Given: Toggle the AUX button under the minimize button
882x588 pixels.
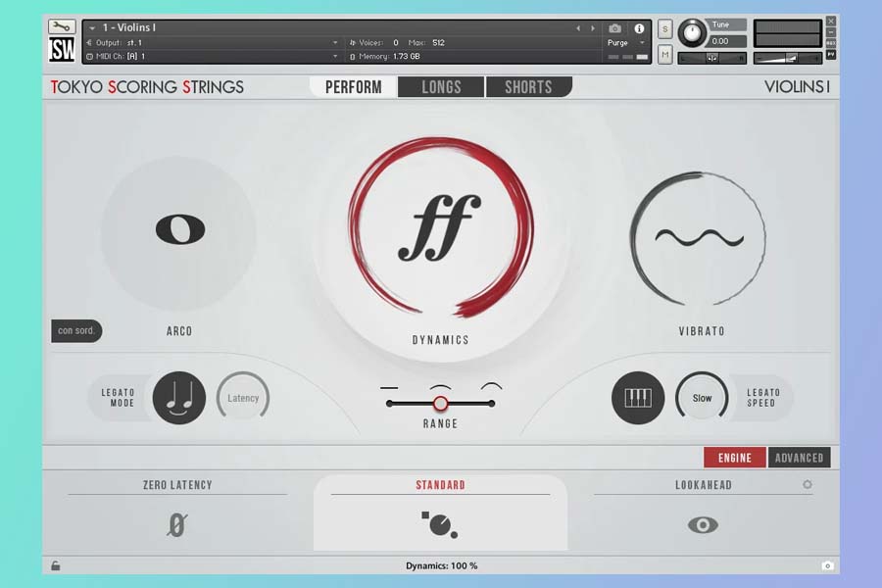Looking at the screenshot, I should (831, 43).
